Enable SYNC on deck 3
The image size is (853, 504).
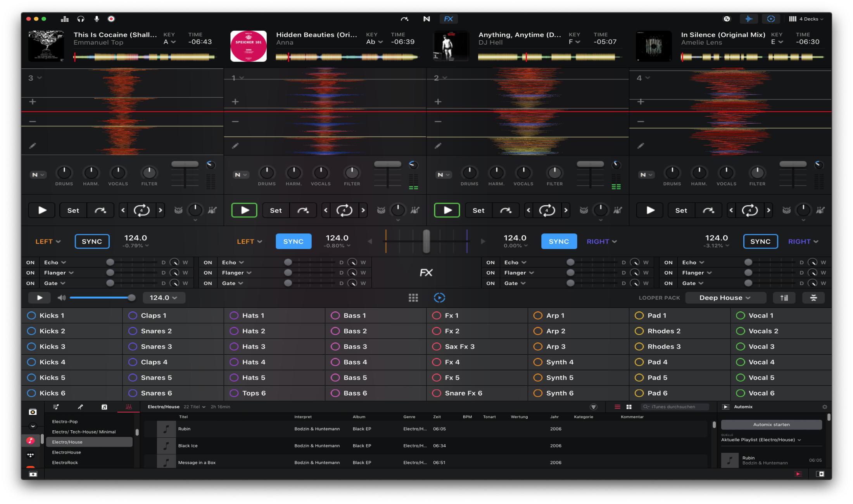pyautogui.click(x=92, y=241)
